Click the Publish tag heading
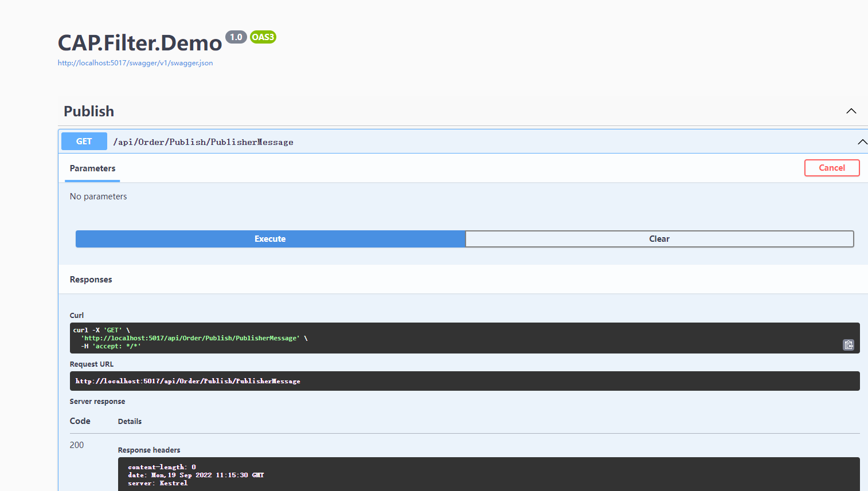This screenshot has height=491, width=868. click(x=89, y=111)
